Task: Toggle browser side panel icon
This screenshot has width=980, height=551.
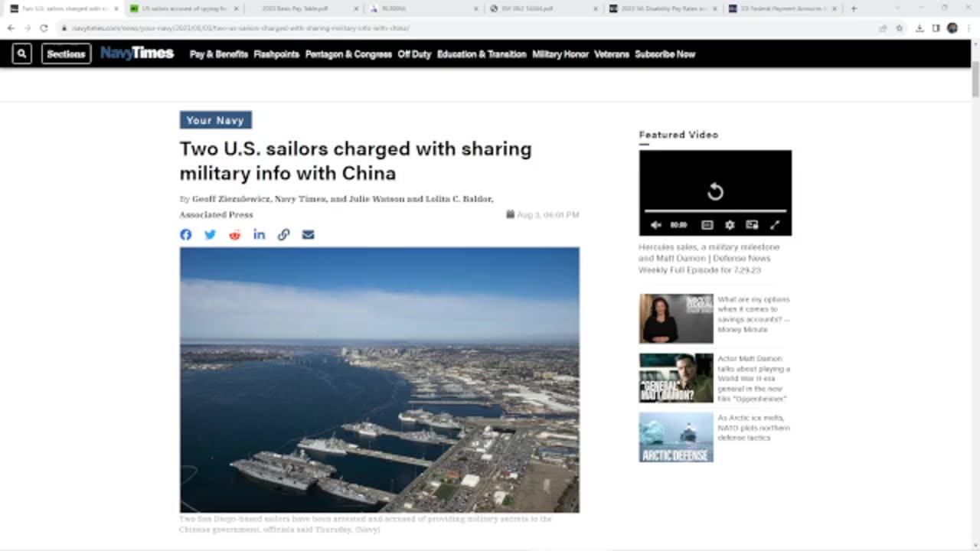Action: (936, 28)
